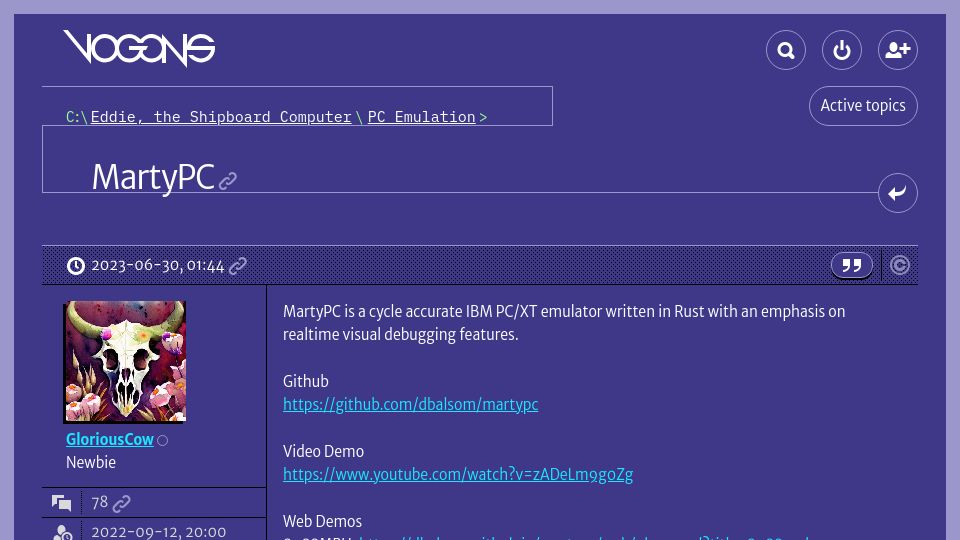Click the joined date user-clock icon
The height and width of the screenshot is (540, 960).
tap(62, 533)
